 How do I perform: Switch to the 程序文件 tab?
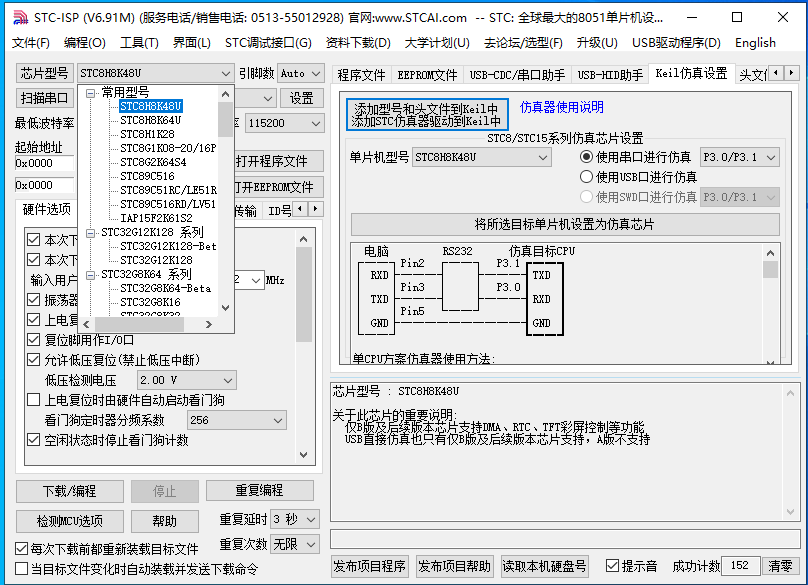click(x=361, y=75)
